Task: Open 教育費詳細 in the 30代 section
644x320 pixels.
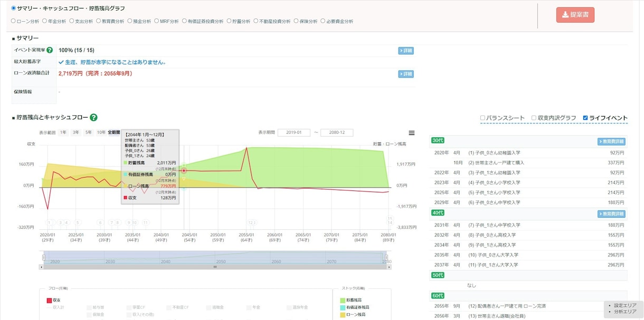Action: (x=611, y=141)
